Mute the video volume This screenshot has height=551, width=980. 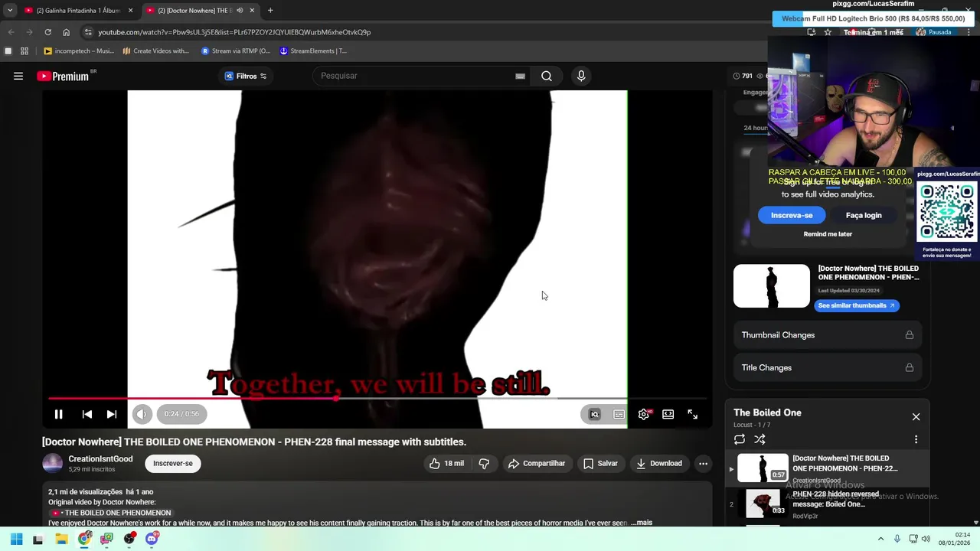coord(142,414)
